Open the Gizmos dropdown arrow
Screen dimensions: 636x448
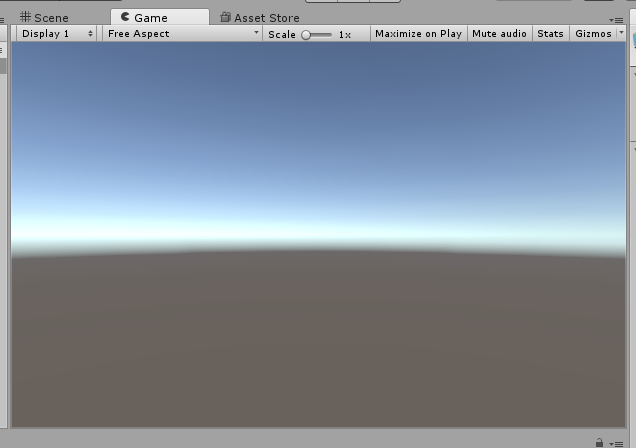621,32
